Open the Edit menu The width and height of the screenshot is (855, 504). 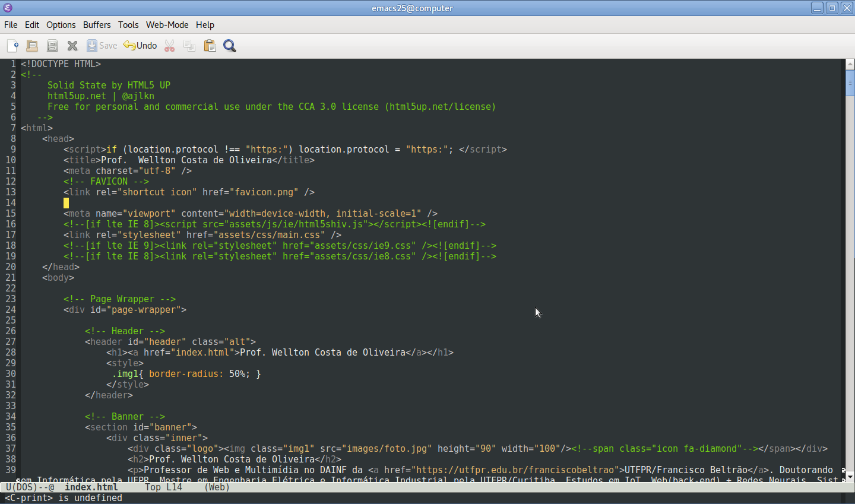click(32, 25)
